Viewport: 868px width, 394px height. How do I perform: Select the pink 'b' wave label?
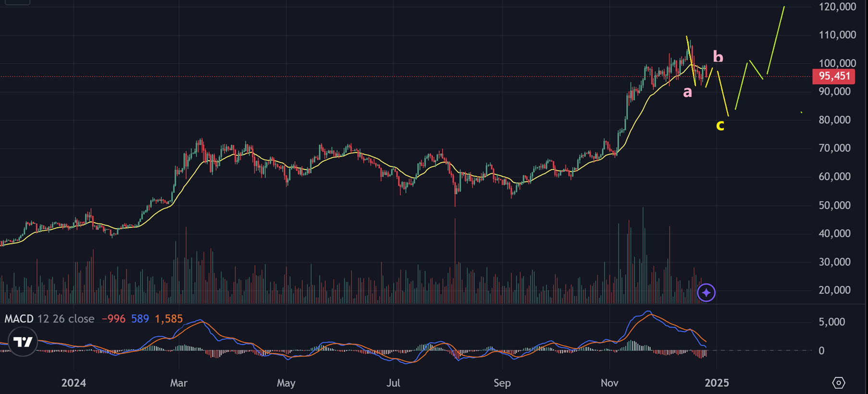pyautogui.click(x=718, y=57)
